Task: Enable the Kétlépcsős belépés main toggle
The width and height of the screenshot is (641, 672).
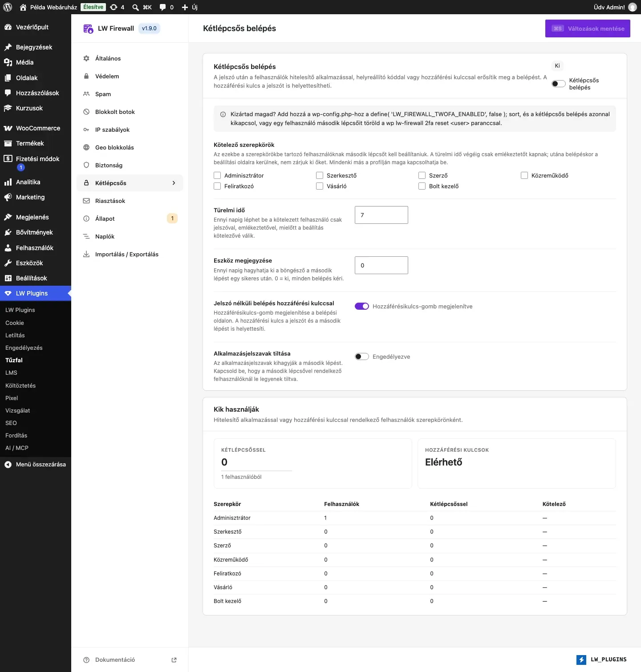Action: click(559, 84)
